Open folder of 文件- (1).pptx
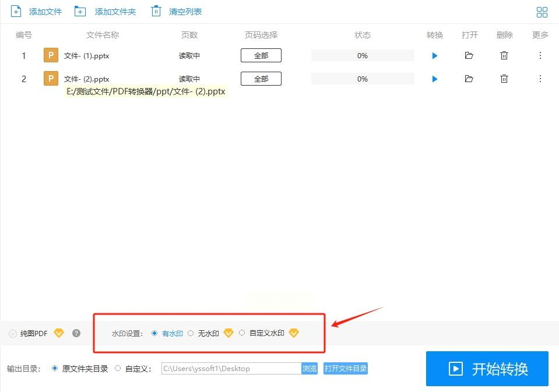The image size is (559, 392). [x=469, y=55]
